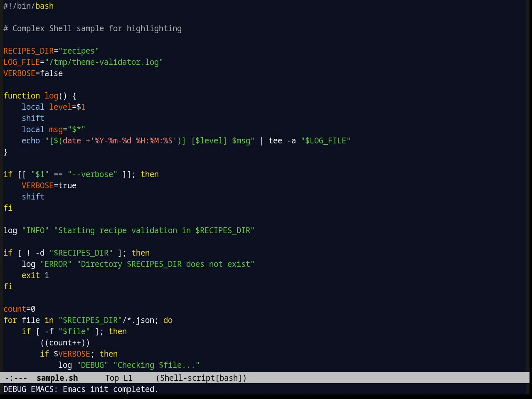Click the "$LOG_FILE" string after tee
532x399 pixels.
(325, 140)
